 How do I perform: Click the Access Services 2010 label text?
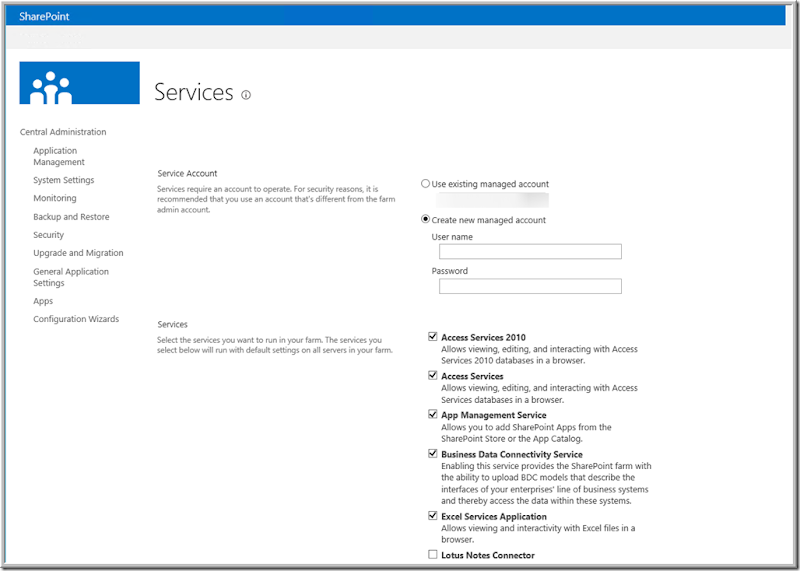[x=484, y=337]
